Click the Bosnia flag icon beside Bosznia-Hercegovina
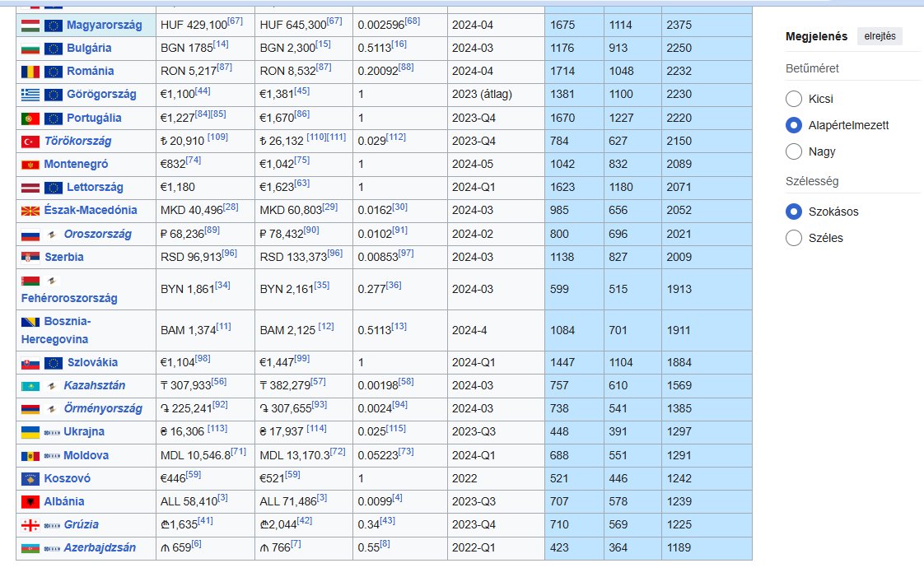 30,322
